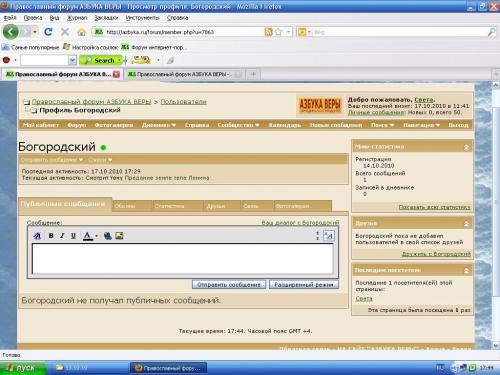Click Выход to log out

[458, 125]
